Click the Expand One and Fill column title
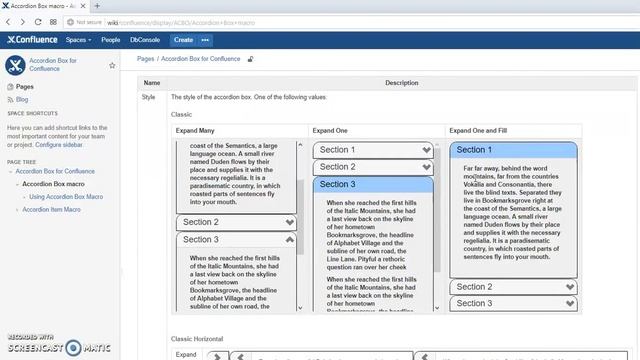The height and width of the screenshot is (360, 640). coord(478,131)
